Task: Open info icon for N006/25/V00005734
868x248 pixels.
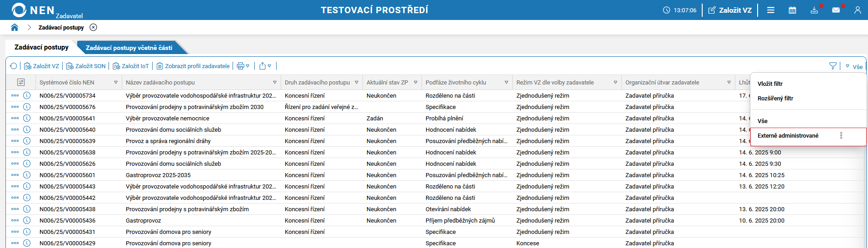Action: pos(27,95)
